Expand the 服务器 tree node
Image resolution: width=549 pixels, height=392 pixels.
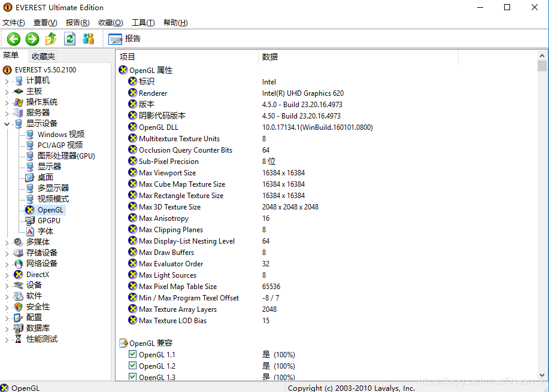coord(7,113)
